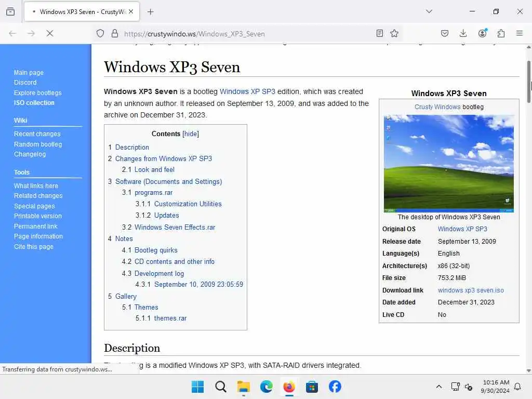
Task: Jump to Software (Documents and Settings)
Action: pyautogui.click(x=169, y=181)
